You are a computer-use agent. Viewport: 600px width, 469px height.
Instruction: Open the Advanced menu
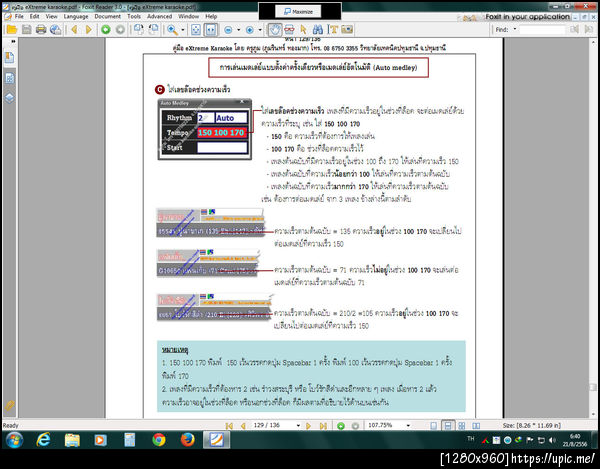(159, 16)
